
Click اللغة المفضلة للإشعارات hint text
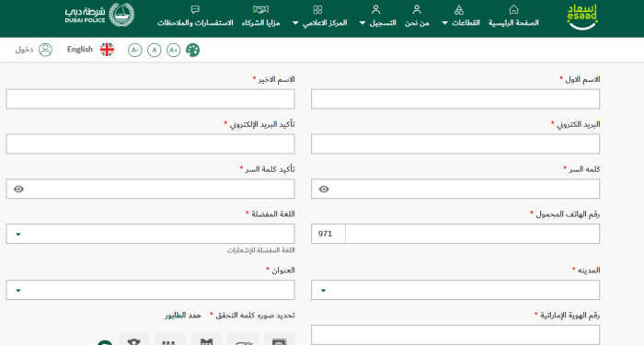click(260, 250)
